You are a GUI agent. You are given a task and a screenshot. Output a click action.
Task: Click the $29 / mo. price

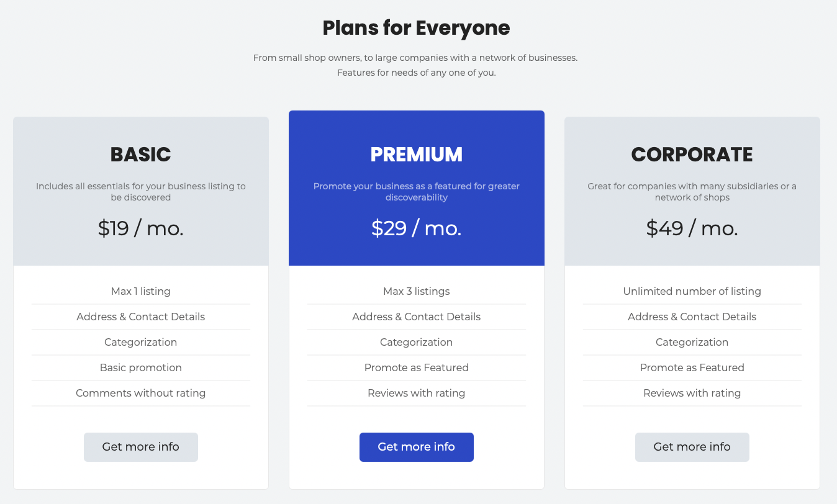coord(417,228)
